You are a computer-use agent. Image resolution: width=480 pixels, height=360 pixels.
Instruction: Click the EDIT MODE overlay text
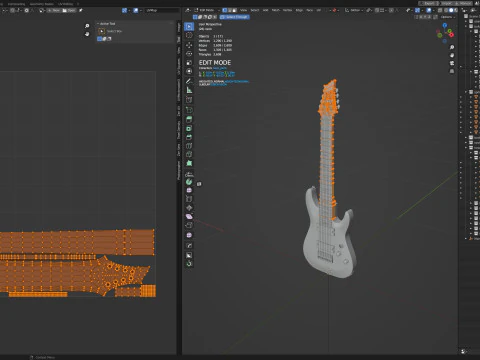[x=215, y=63]
